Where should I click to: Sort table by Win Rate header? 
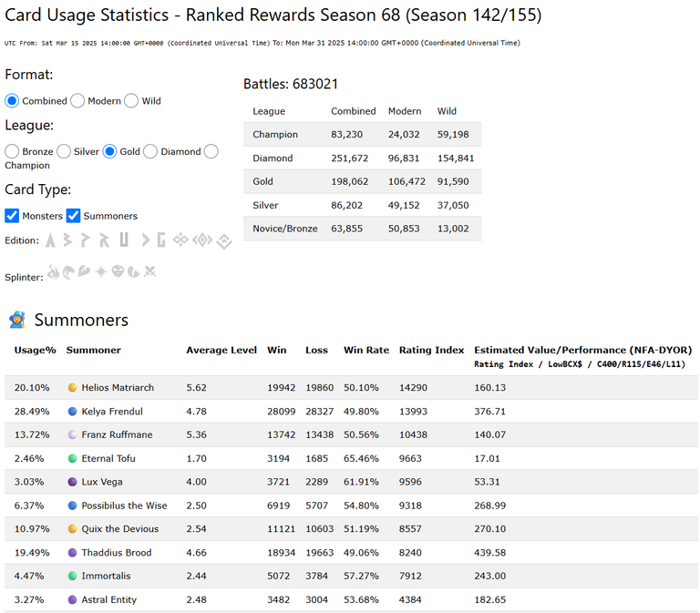[x=366, y=351]
